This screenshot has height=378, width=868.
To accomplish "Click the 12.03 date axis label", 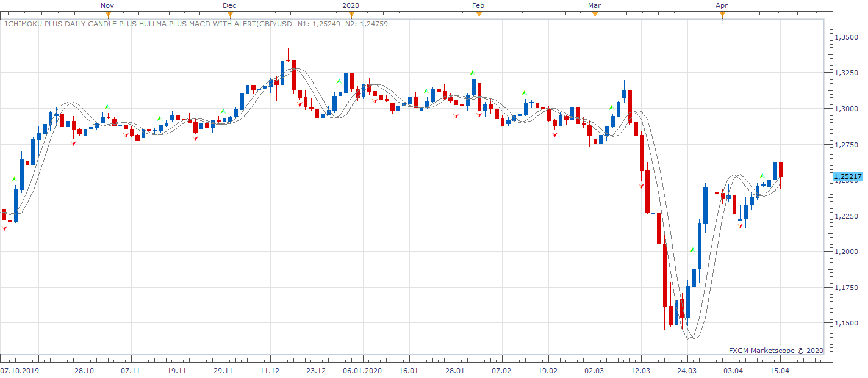I will 640,371.
